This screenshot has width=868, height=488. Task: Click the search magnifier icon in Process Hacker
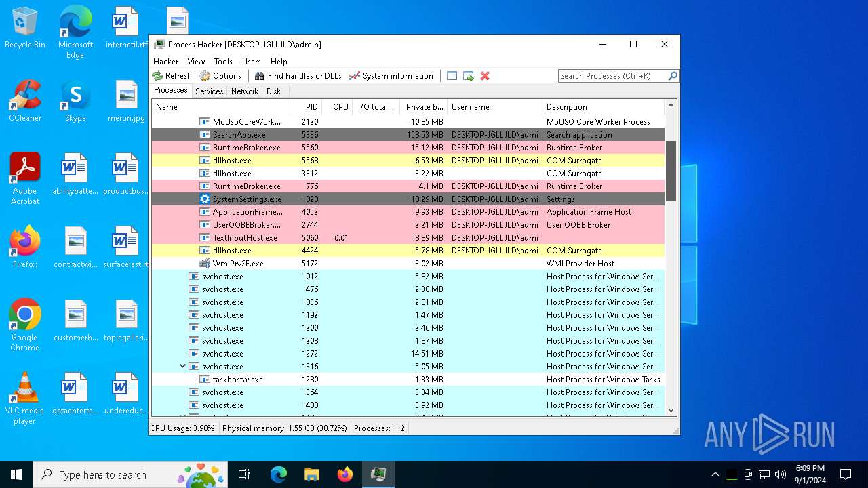point(673,76)
